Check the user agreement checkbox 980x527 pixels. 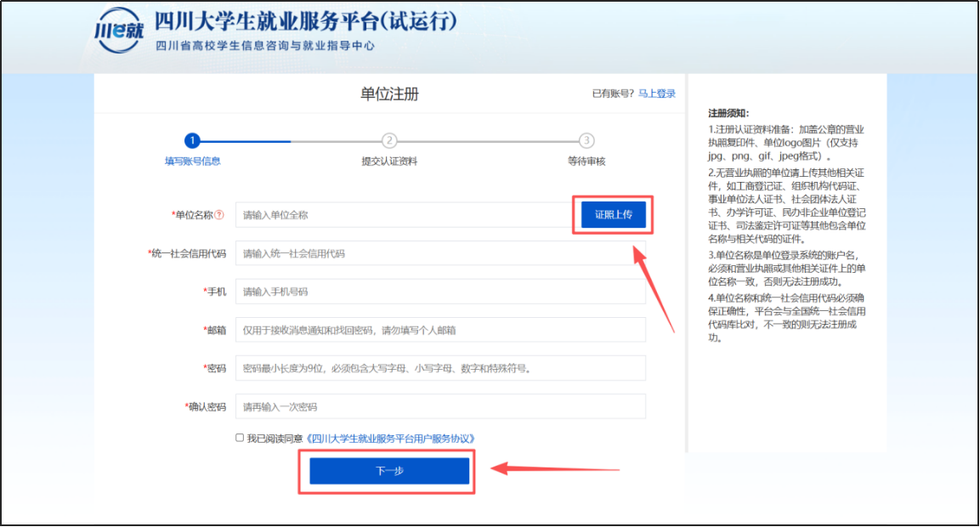(240, 439)
